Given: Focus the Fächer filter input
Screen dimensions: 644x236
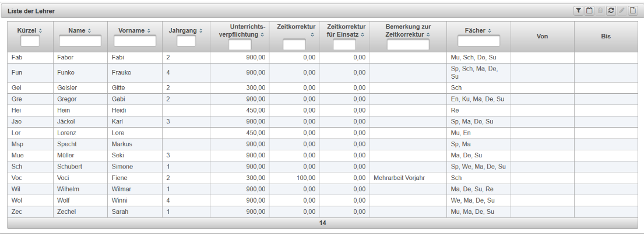Looking at the screenshot, I should [478, 41].
